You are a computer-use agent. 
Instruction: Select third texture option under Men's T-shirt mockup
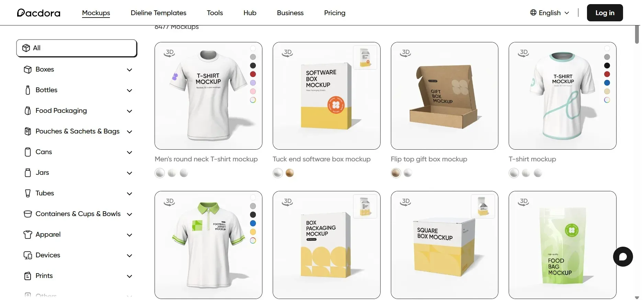184,173
